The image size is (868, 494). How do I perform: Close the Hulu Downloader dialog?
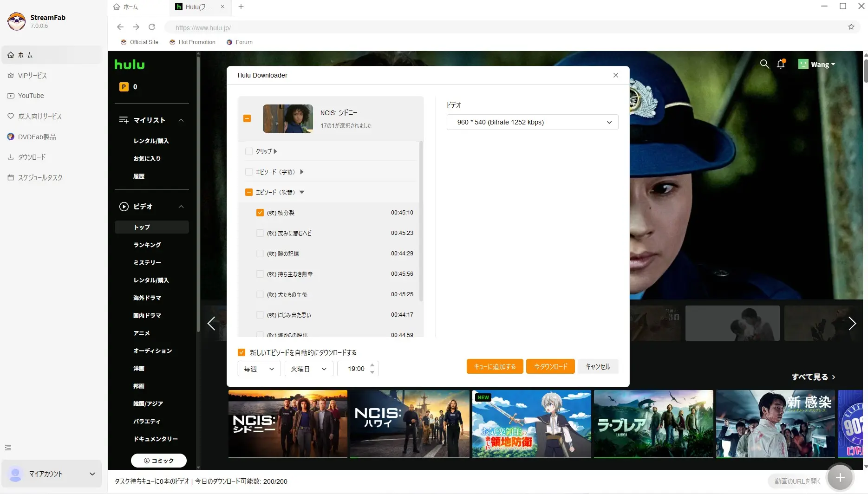(616, 75)
